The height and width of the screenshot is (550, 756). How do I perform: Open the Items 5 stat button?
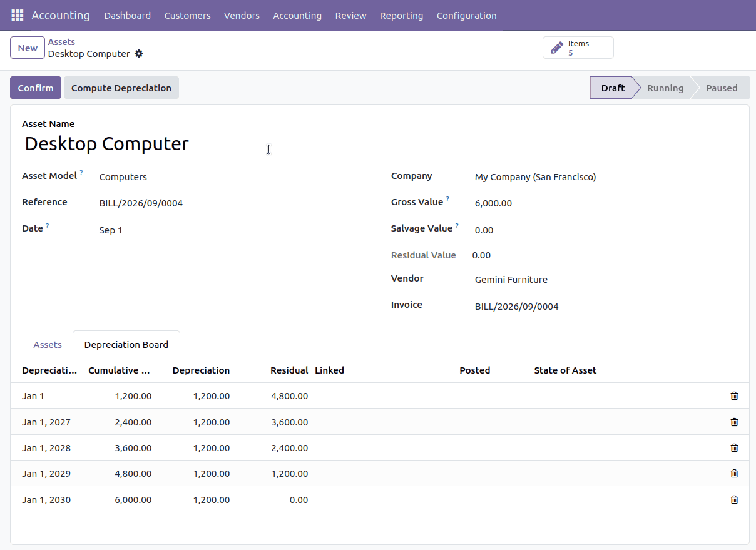click(578, 48)
